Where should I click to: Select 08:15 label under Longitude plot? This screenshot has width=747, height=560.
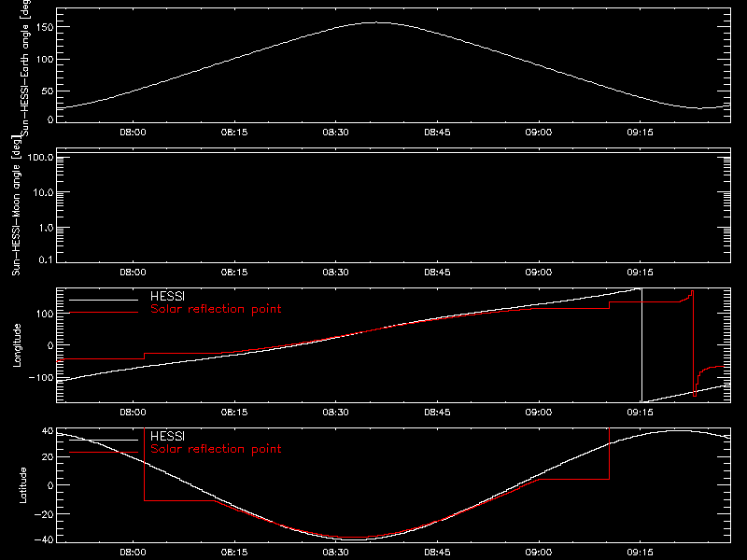tap(234, 412)
